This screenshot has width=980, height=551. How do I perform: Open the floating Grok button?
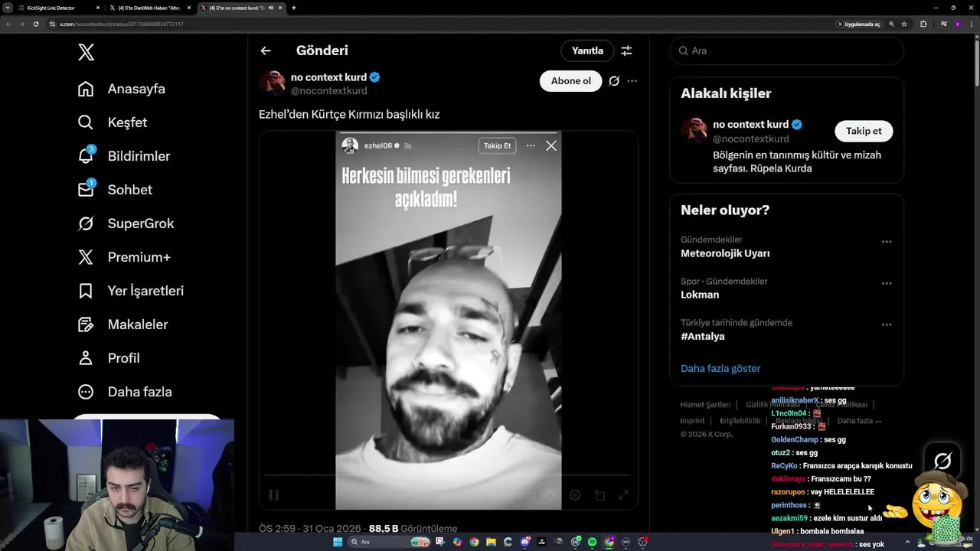(x=942, y=461)
